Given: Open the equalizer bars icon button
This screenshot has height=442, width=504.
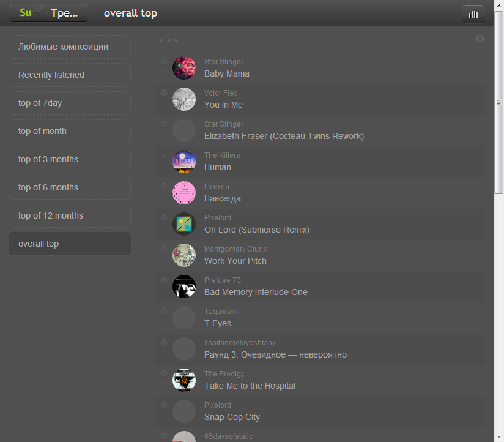Looking at the screenshot, I should [473, 14].
